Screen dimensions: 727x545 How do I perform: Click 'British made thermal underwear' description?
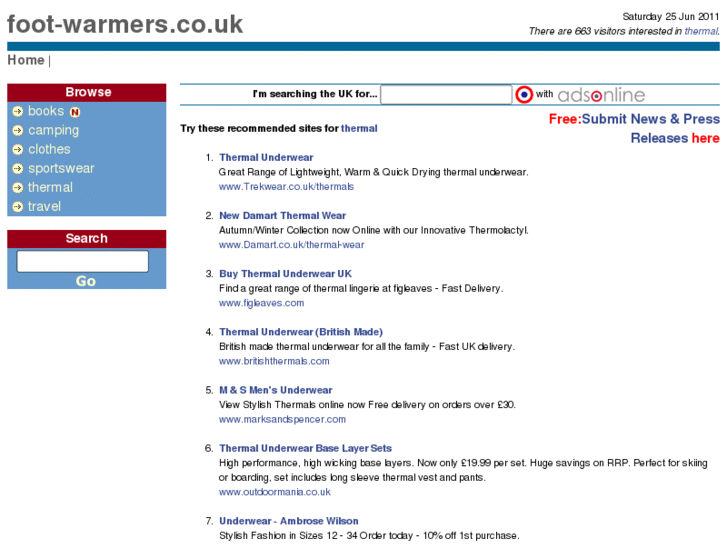point(366,346)
